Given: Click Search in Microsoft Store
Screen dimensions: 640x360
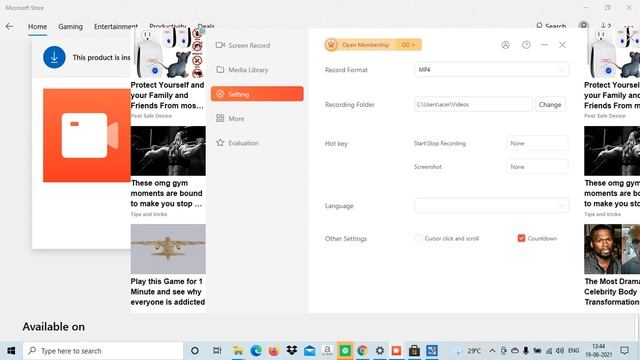Looking at the screenshot, I should [x=551, y=26].
